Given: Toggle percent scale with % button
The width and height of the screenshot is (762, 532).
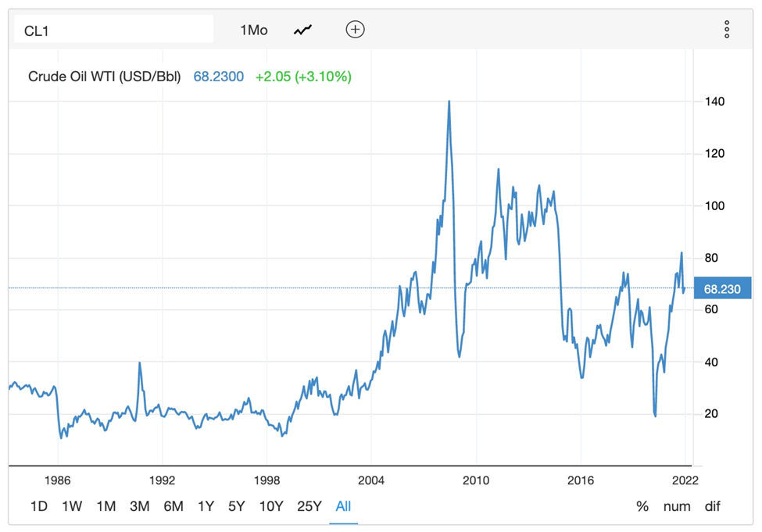Looking at the screenshot, I should [x=642, y=506].
